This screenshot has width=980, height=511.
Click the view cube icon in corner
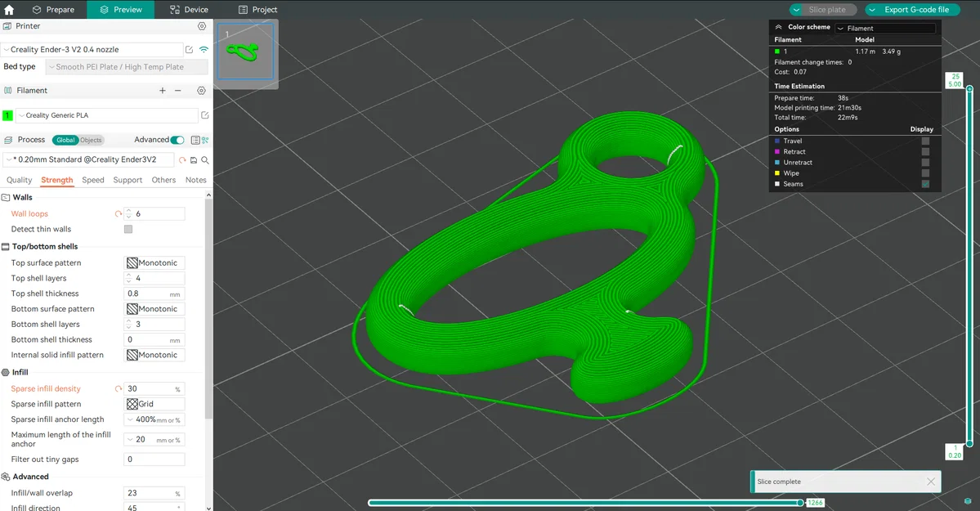click(968, 501)
